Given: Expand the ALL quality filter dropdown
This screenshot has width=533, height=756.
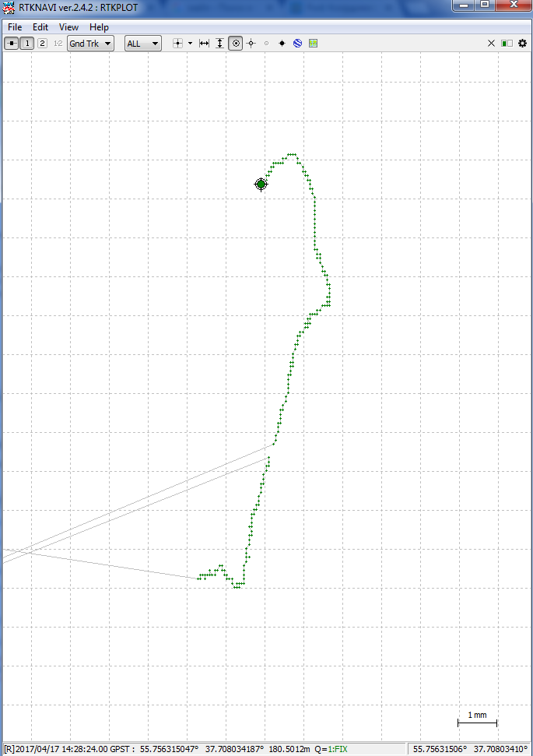Looking at the screenshot, I should point(143,44).
